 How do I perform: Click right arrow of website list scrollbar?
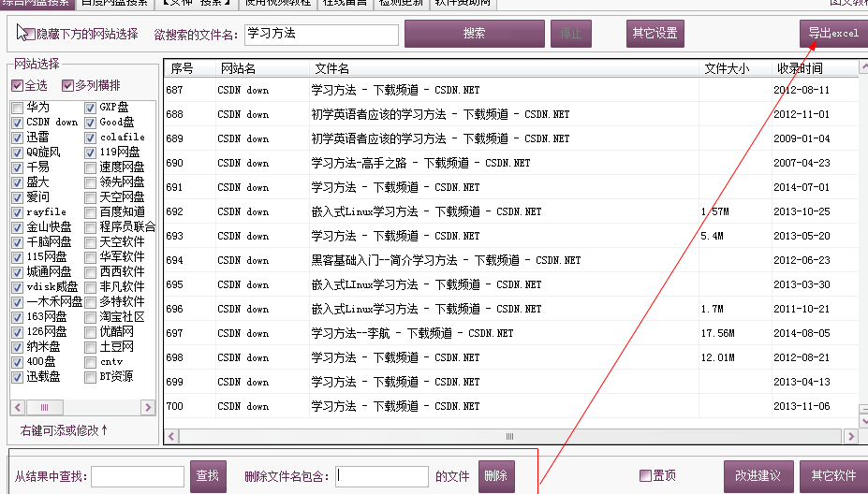(148, 408)
